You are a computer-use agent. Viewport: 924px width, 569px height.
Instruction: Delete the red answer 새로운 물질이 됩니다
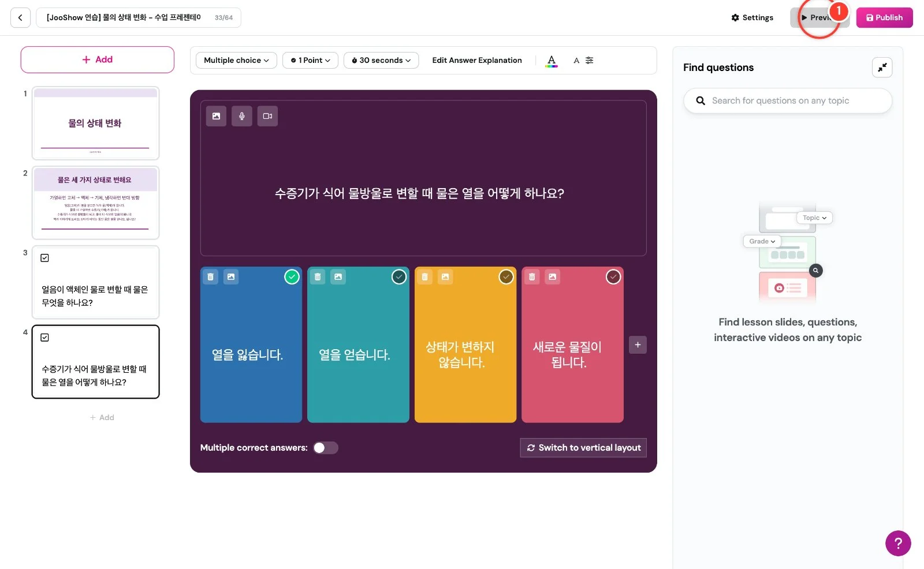(x=532, y=277)
